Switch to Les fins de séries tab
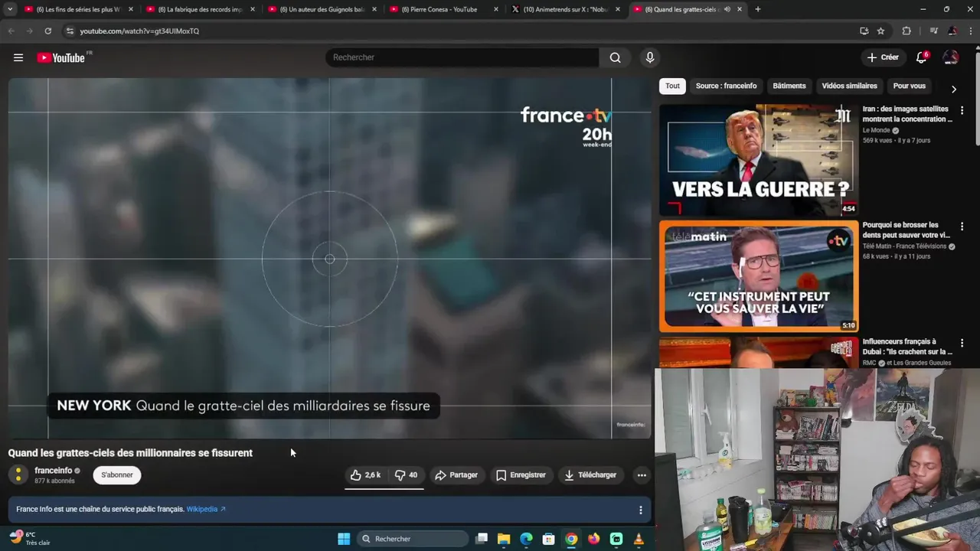 pos(79,9)
